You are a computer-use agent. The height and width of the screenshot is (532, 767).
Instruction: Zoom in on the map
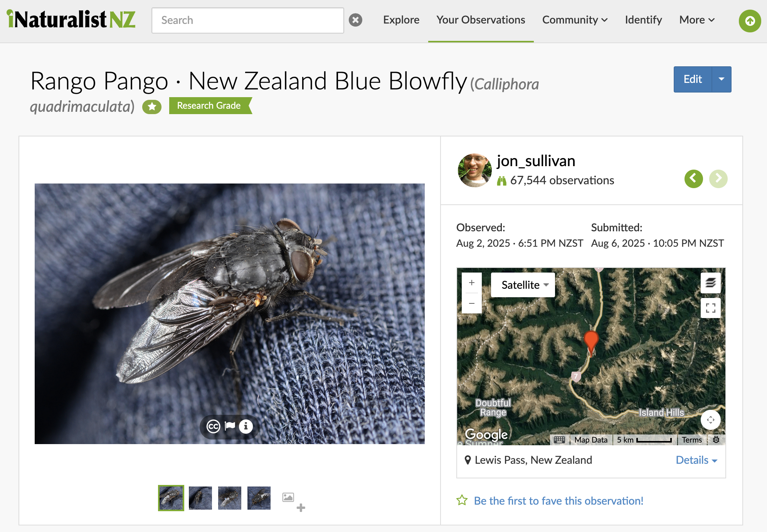click(472, 283)
